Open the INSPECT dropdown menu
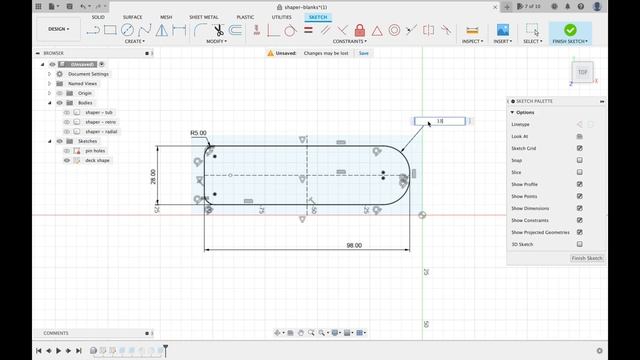The image size is (640, 360). pyautogui.click(x=472, y=41)
